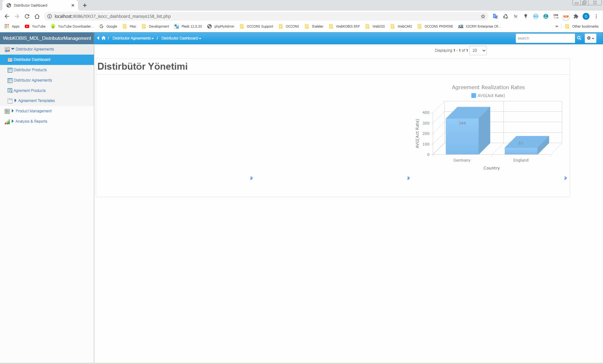
Task: Open Other bookmarks folder
Action: pyautogui.click(x=582, y=26)
